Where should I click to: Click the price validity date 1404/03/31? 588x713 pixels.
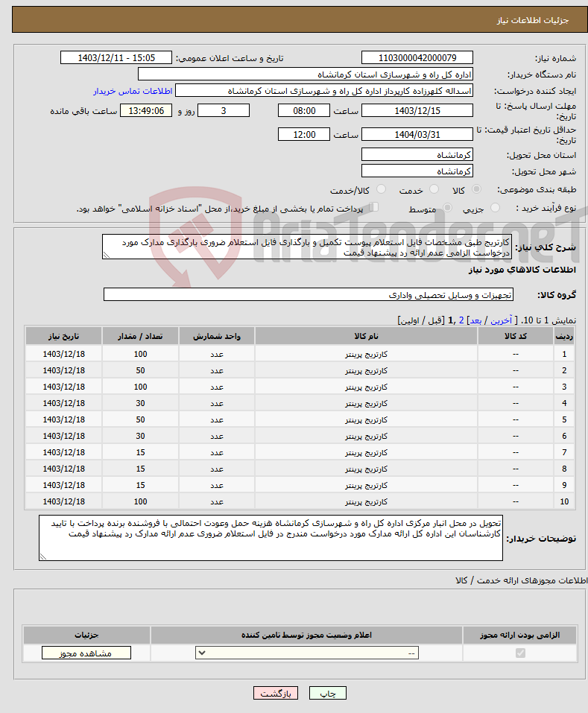[x=417, y=134]
